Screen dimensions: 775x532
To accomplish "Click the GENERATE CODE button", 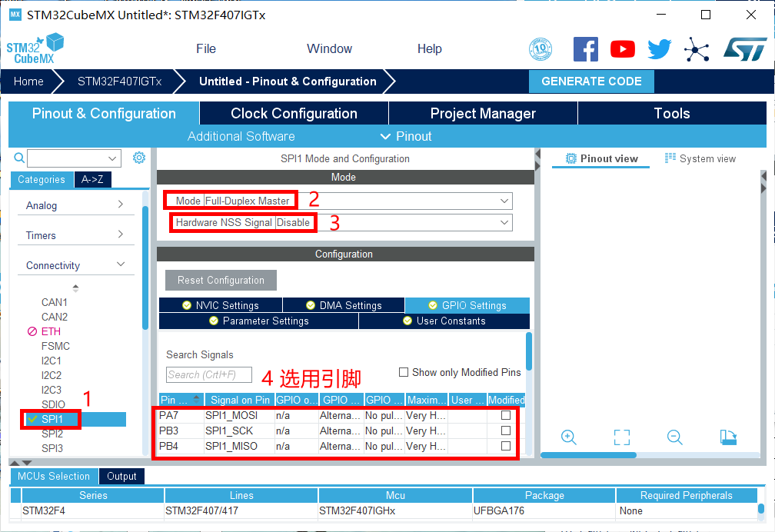I will point(591,81).
